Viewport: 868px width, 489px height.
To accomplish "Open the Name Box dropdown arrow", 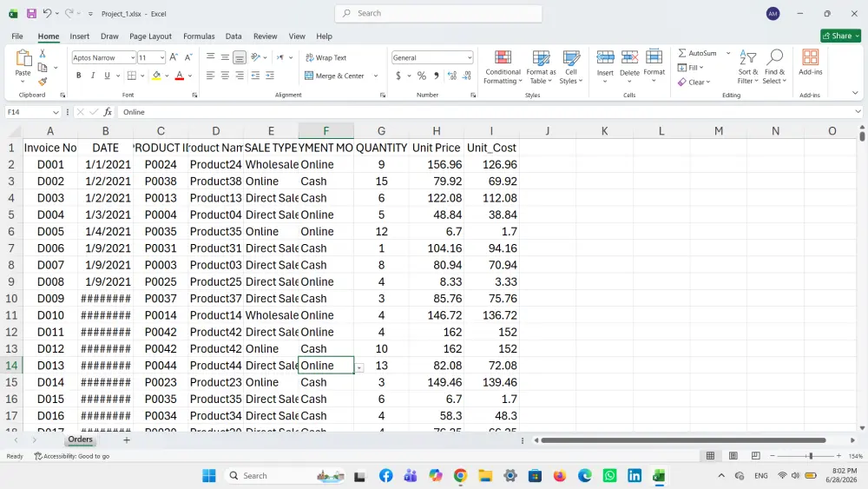I will tap(56, 112).
